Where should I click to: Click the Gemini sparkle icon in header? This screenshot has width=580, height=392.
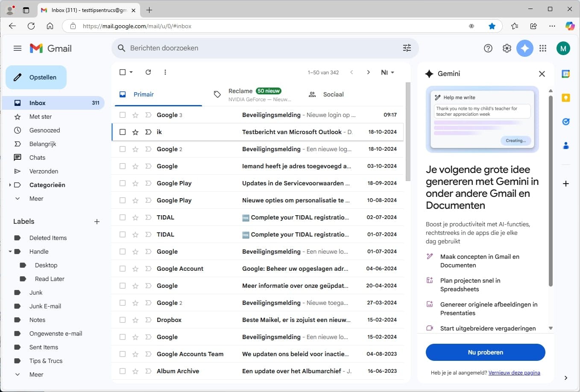pyautogui.click(x=525, y=48)
